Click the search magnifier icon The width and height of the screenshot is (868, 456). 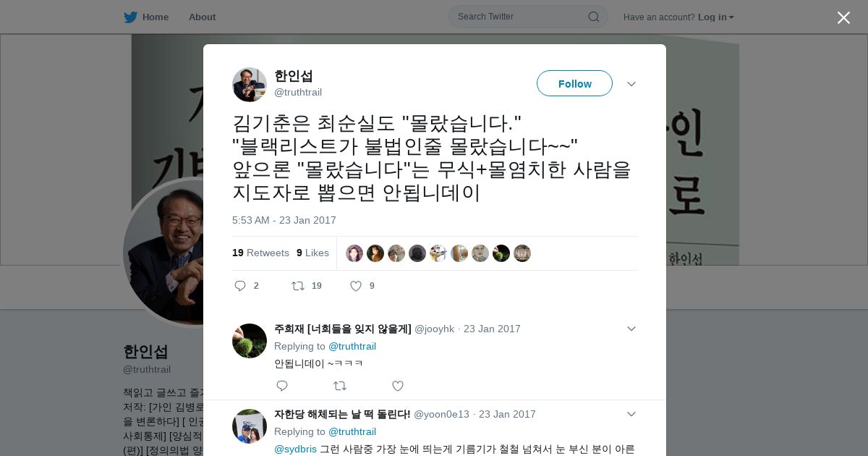point(593,17)
